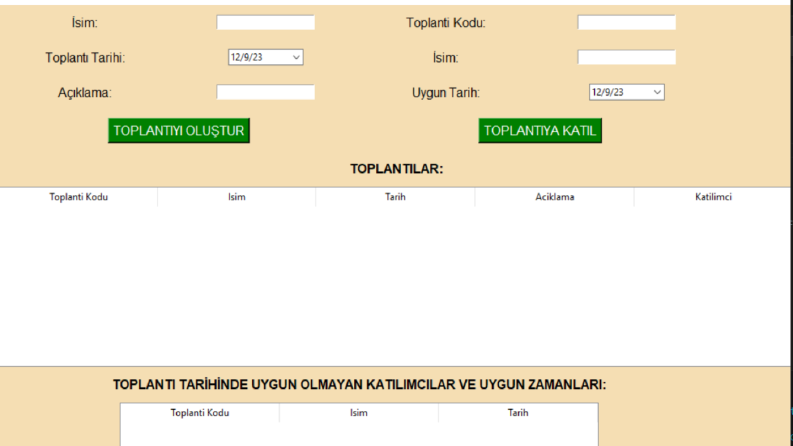Open the Uygun Tarih date dropdown
The width and height of the screenshot is (793, 446).
point(657,92)
